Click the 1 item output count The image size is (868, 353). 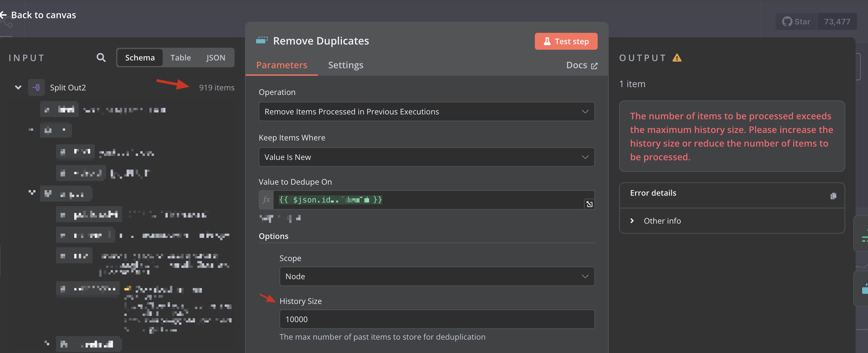tap(632, 84)
